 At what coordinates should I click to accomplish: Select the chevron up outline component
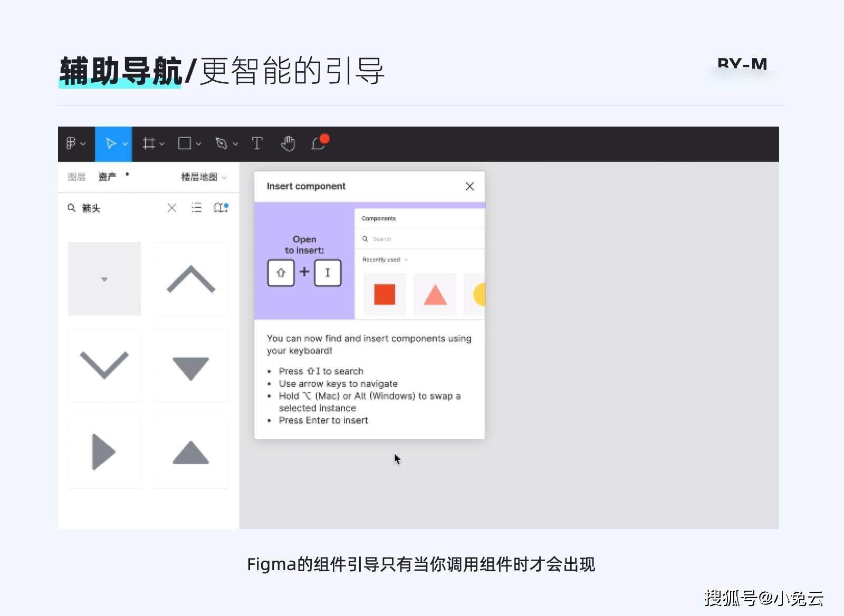click(x=191, y=279)
